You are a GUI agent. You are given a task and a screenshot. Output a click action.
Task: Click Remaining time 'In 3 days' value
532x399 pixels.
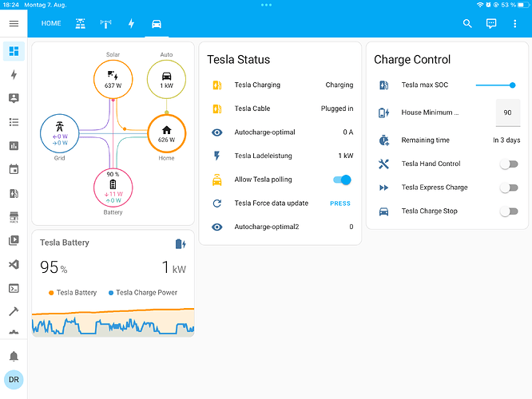pos(506,140)
